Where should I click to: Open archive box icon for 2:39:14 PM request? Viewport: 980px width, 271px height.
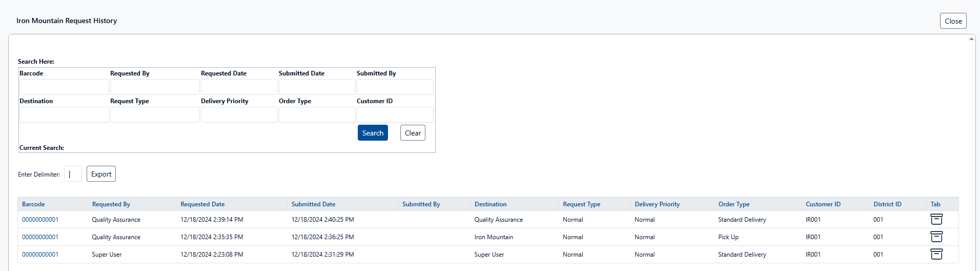click(936, 219)
